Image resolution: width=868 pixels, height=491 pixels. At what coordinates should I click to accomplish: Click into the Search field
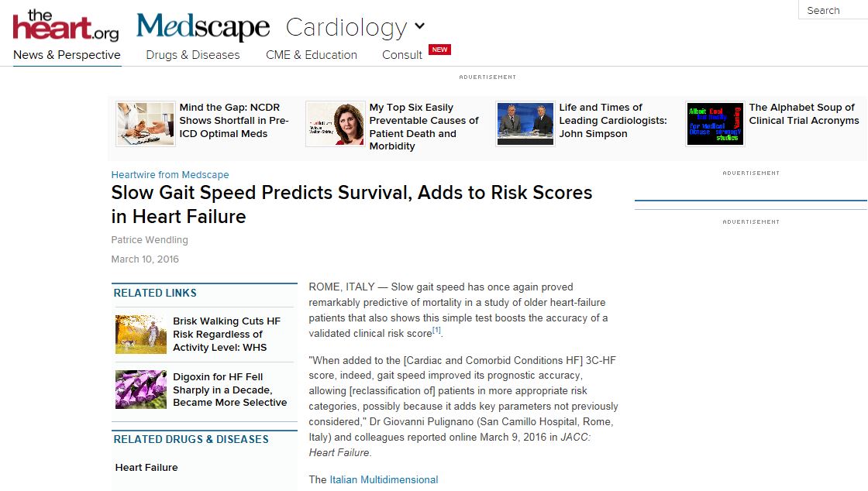(833, 10)
